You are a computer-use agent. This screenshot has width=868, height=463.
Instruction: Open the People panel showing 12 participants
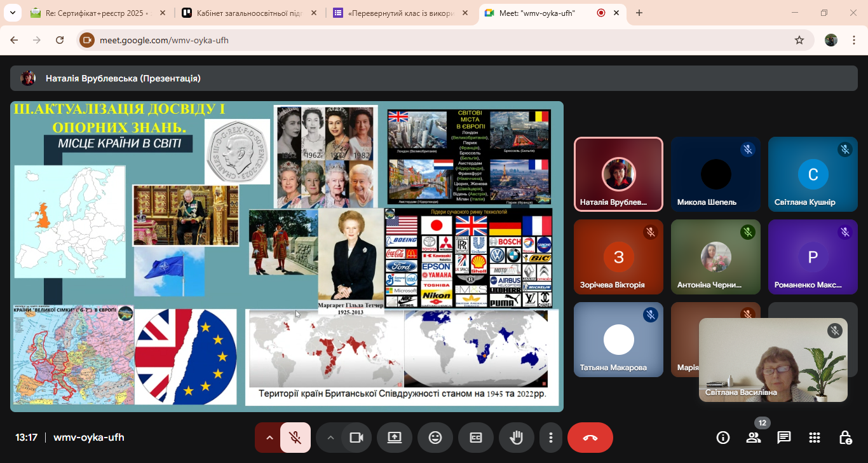point(754,438)
